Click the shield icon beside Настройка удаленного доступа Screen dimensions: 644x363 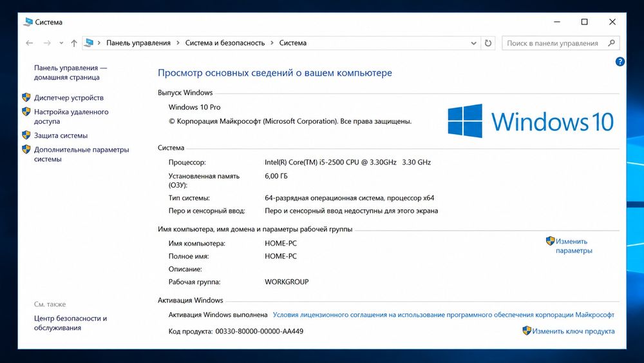tap(26, 112)
